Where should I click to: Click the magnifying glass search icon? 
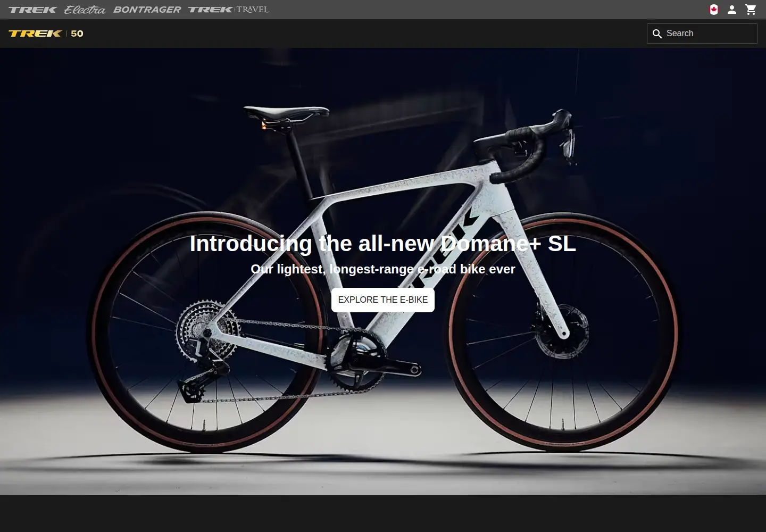657,34
